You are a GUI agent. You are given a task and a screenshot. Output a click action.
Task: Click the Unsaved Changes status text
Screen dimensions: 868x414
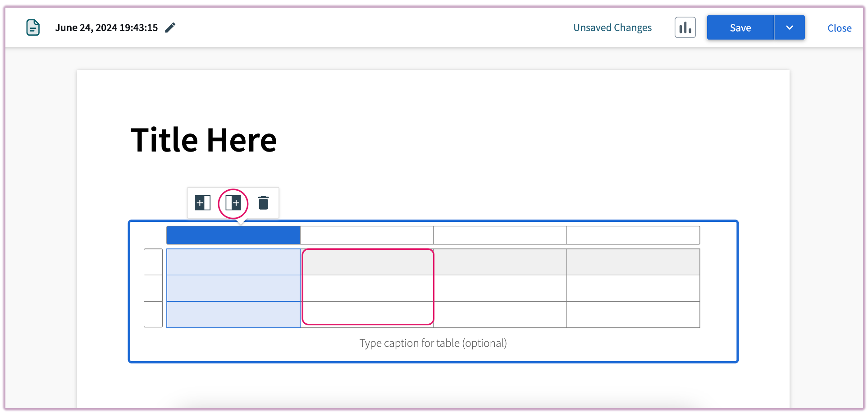click(x=612, y=28)
